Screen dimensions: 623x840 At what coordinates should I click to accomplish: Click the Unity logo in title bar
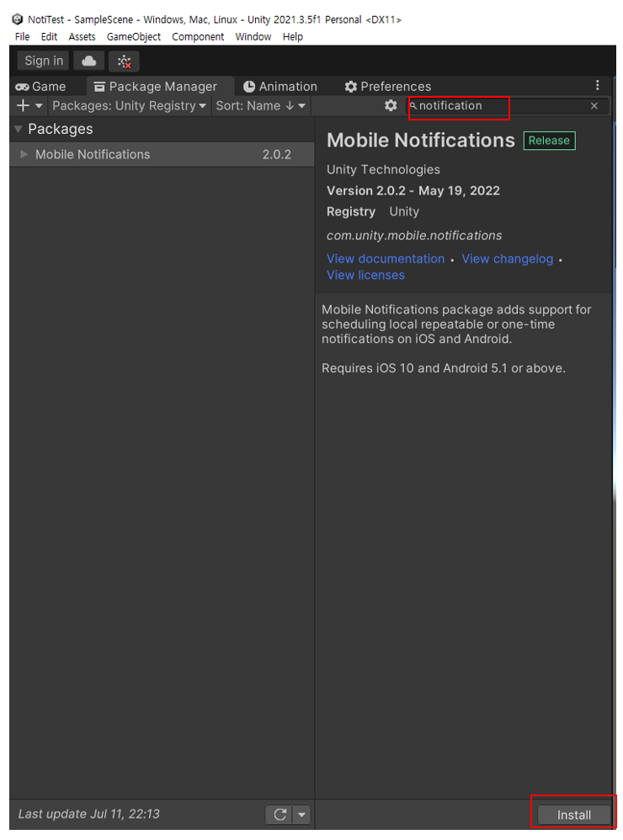17,19
